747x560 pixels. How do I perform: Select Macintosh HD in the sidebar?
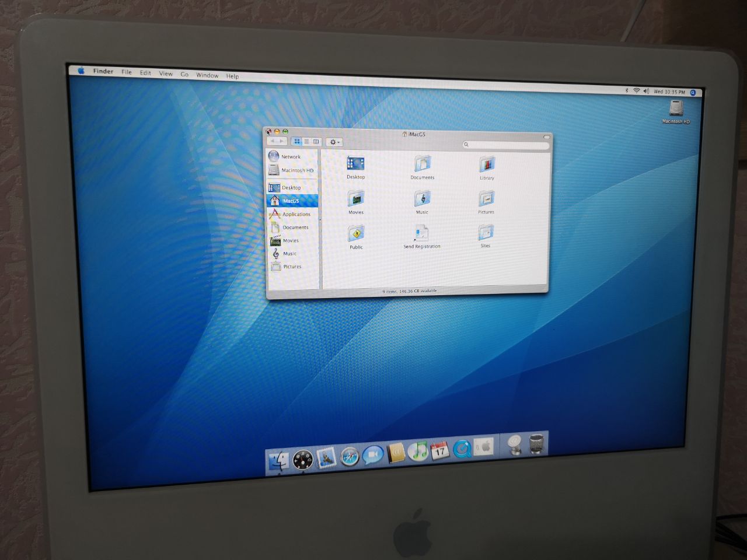coord(292,170)
